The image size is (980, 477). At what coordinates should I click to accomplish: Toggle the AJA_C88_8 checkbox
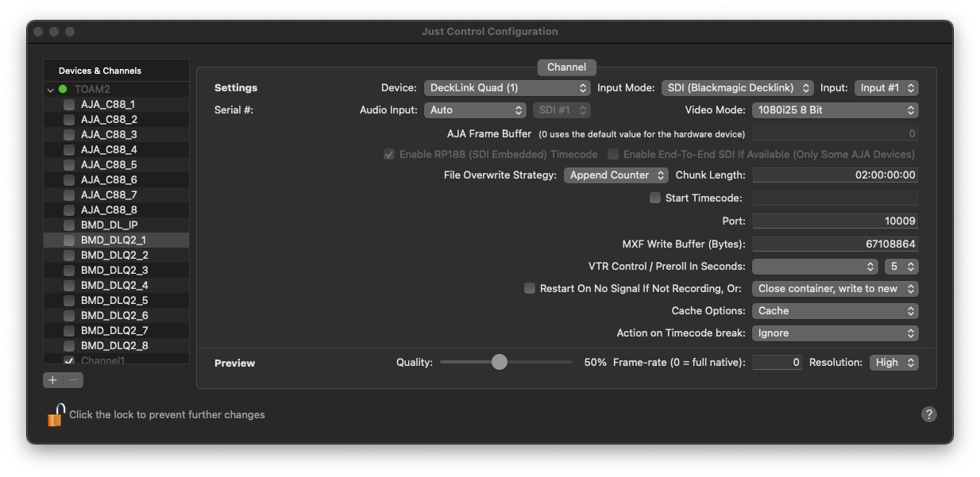point(69,210)
